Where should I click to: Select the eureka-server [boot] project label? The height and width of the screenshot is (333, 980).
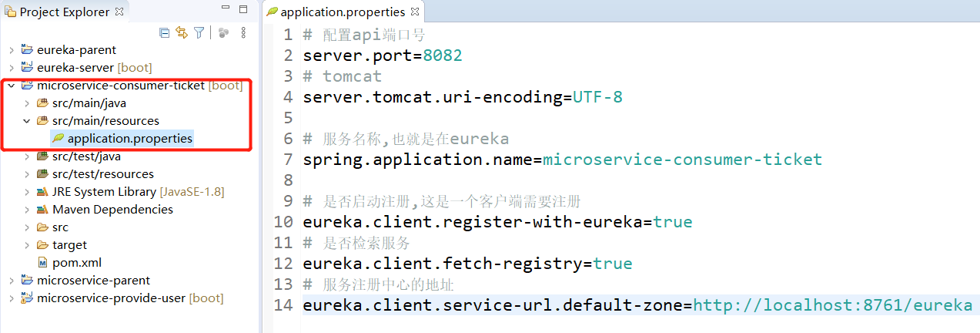(94, 68)
